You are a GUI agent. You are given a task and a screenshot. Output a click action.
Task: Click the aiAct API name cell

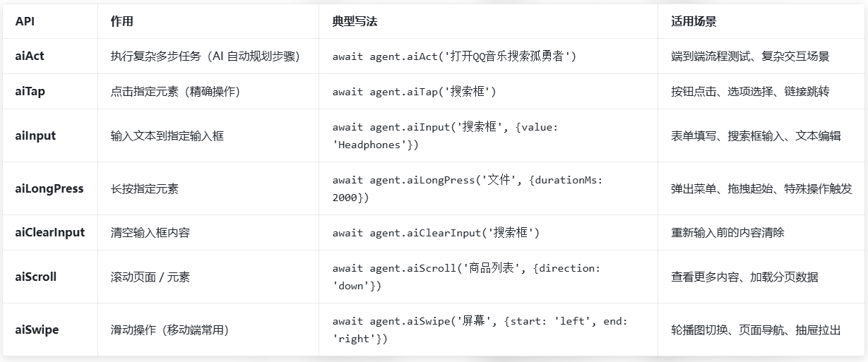(30, 56)
